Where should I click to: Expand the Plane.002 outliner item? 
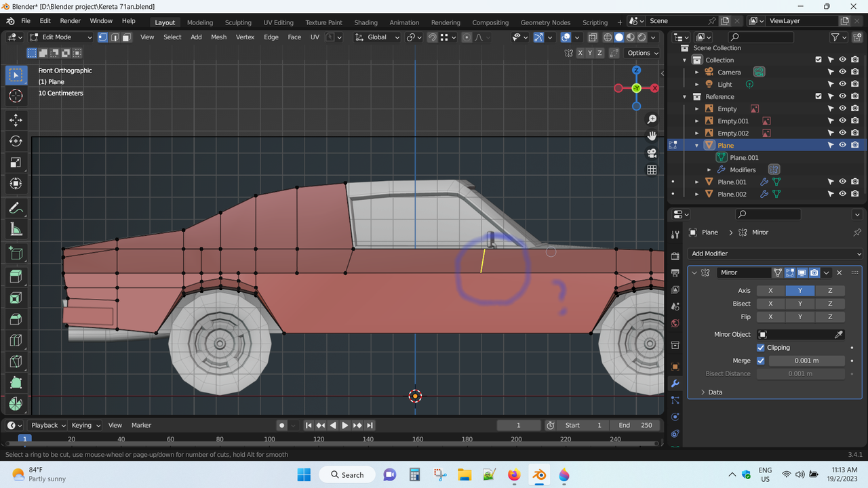pyautogui.click(x=697, y=194)
